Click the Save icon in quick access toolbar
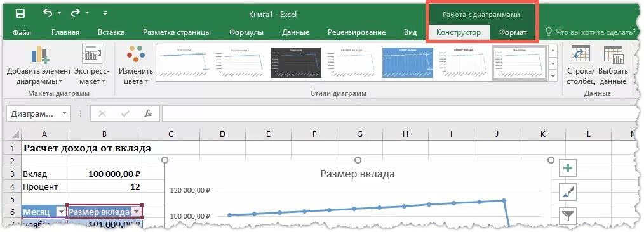 20,13
